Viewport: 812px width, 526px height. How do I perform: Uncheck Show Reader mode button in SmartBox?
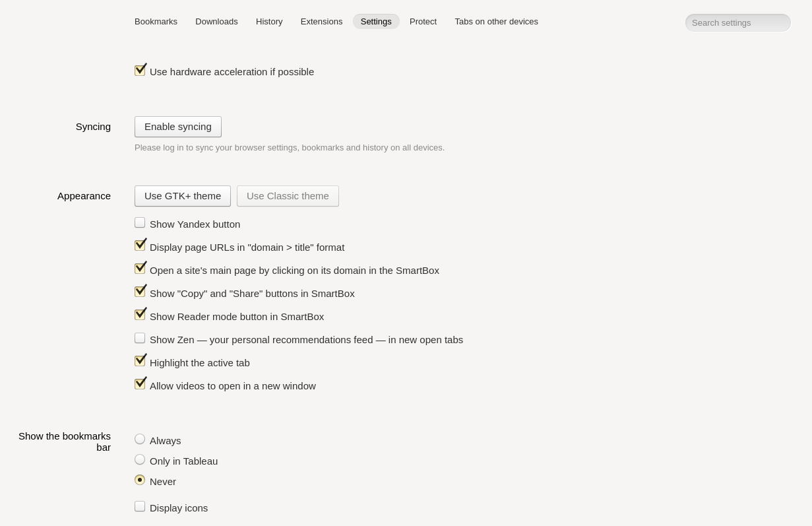pos(140,314)
